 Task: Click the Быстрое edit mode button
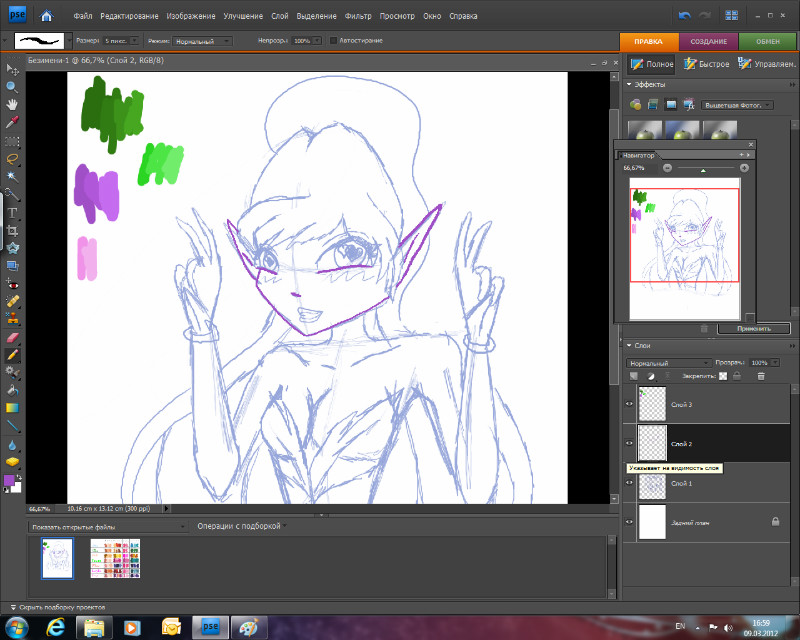[706, 64]
